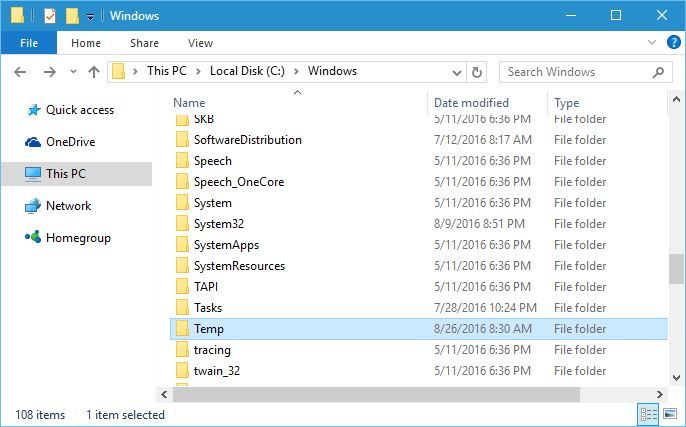Select the twain_32 folder

coord(419,371)
